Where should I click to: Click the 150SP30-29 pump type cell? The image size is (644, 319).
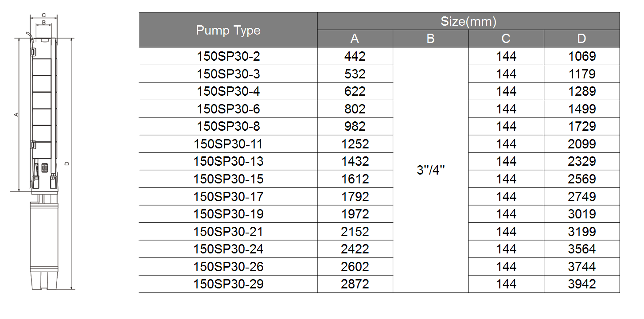tap(228, 284)
